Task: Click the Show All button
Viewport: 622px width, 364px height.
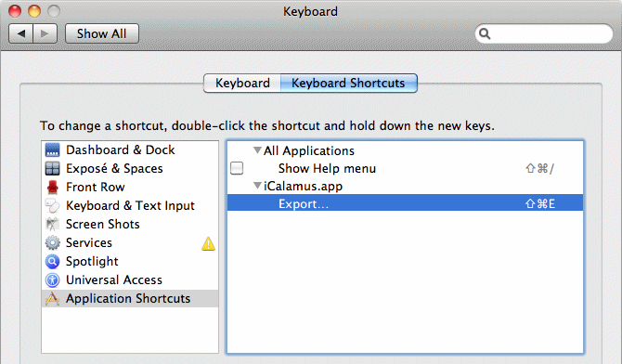Action: 102,33
